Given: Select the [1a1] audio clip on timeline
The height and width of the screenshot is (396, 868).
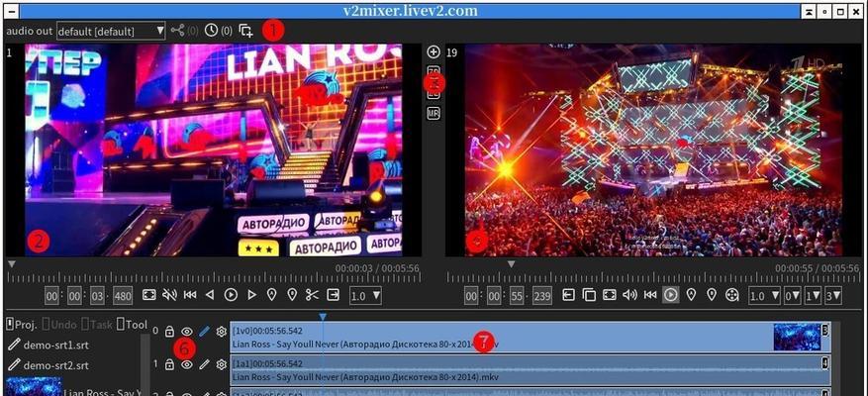Looking at the screenshot, I should click(x=530, y=370).
